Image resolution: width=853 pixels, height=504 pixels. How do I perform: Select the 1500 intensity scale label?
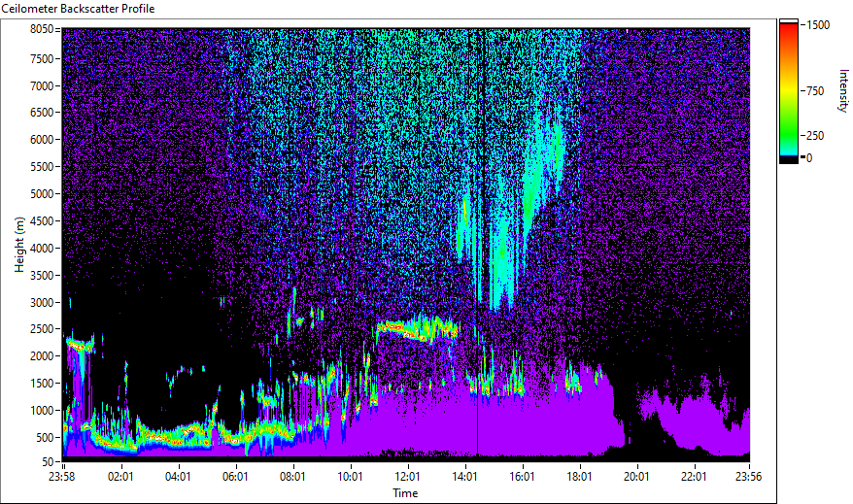[x=818, y=25]
